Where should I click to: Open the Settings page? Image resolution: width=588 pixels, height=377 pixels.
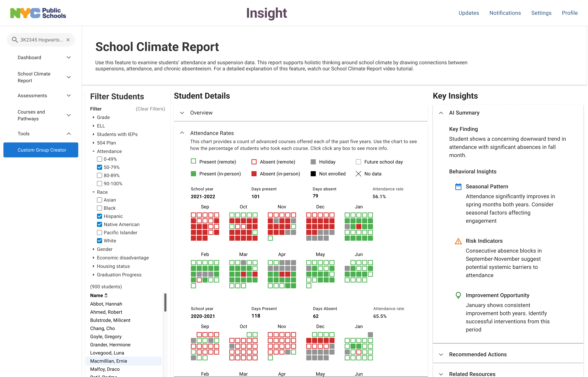(541, 13)
